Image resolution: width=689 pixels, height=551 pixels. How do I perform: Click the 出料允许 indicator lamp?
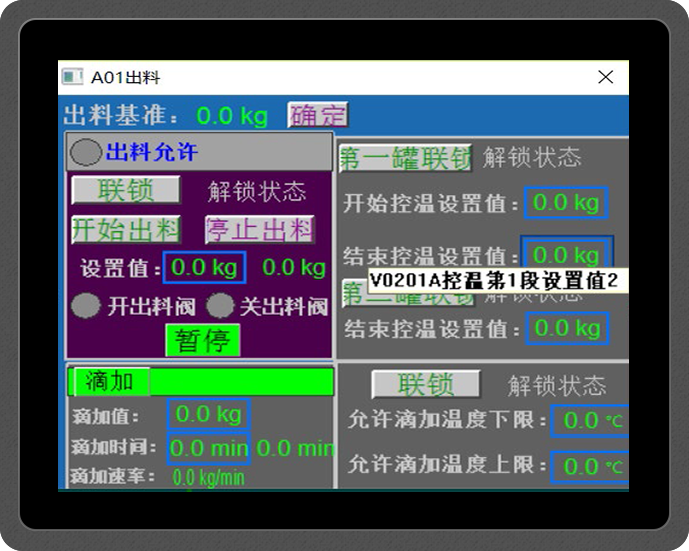click(87, 153)
